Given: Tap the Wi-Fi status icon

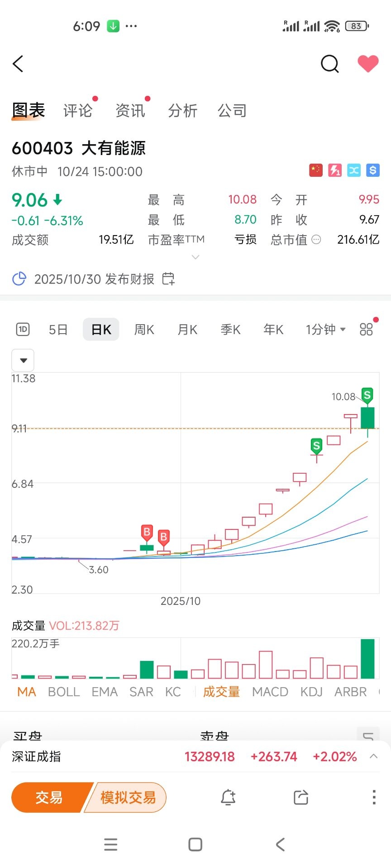Looking at the screenshot, I should pyautogui.click(x=332, y=26).
